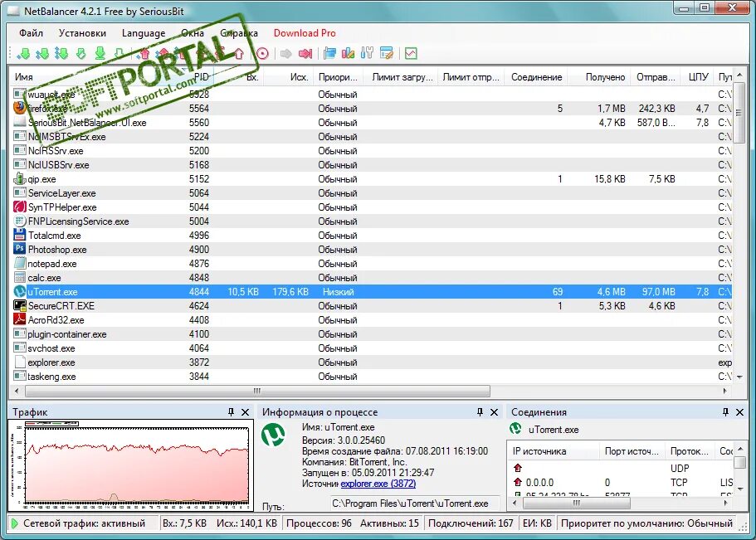Click the uTorrent icon in highlighted row

pos(19,291)
